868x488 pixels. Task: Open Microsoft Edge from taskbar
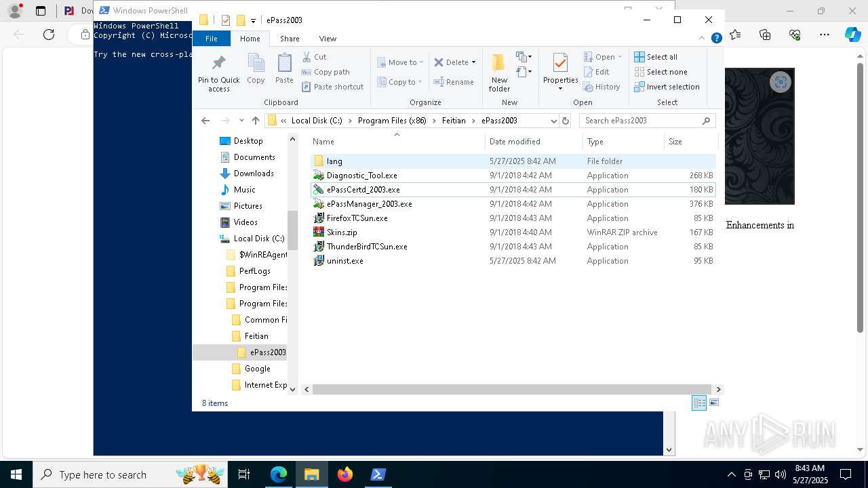coord(279,474)
